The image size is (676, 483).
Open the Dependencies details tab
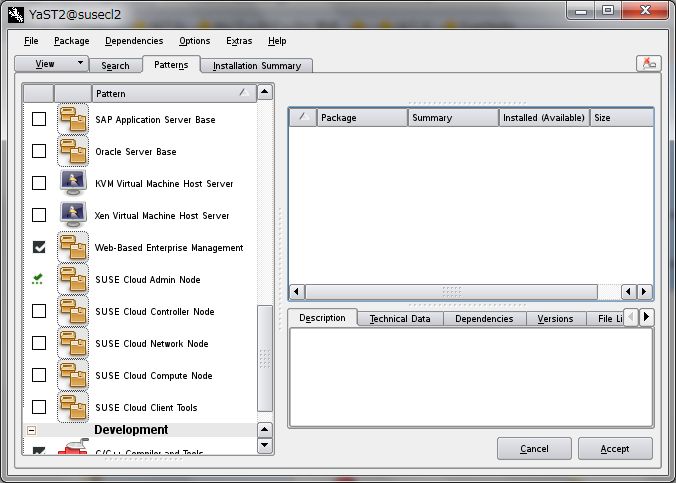pos(484,319)
